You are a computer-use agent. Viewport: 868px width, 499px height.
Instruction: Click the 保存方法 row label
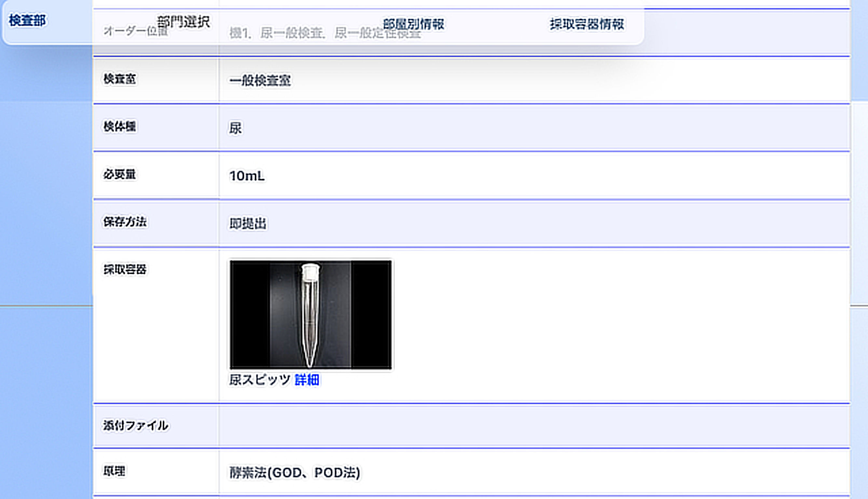coord(125,222)
